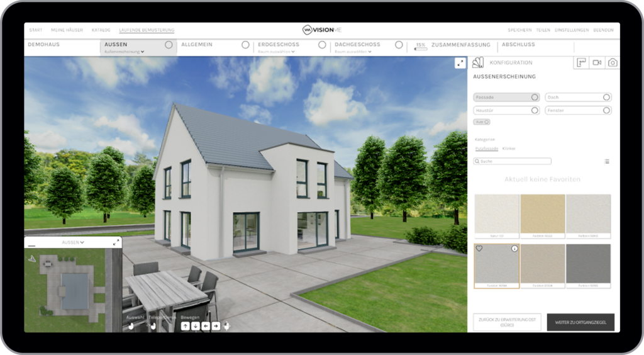The width and height of the screenshot is (644, 355).
Task: Favorite the selected swatch via heart icon
Action: (479, 249)
